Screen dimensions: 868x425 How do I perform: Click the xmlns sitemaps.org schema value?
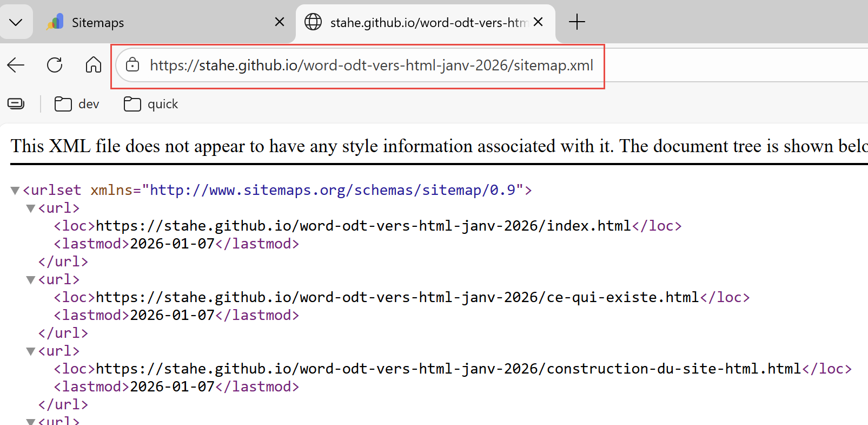pyautogui.click(x=332, y=190)
